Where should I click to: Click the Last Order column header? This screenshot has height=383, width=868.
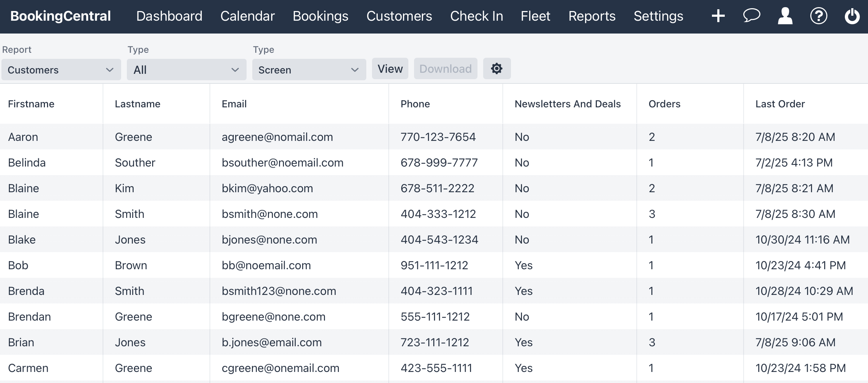[780, 104]
